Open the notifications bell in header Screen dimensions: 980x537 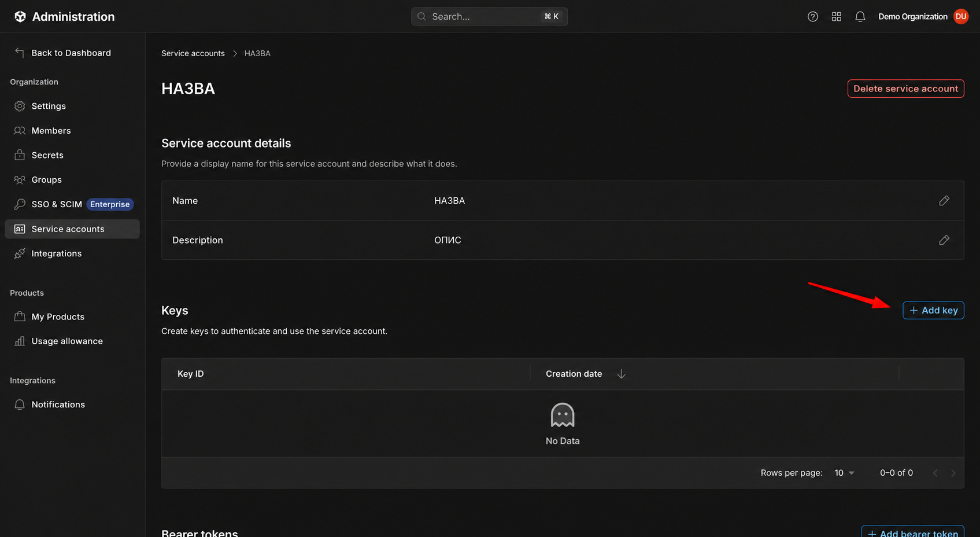(x=860, y=17)
